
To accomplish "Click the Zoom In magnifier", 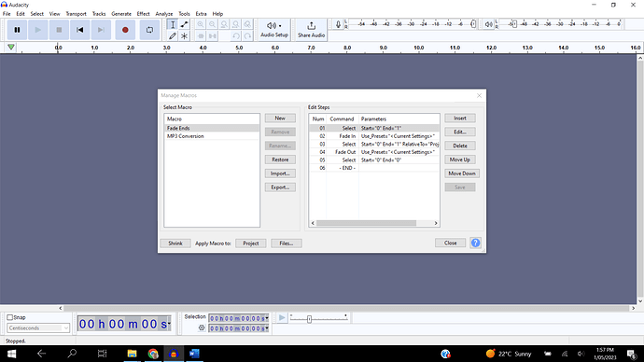I will [201, 24].
